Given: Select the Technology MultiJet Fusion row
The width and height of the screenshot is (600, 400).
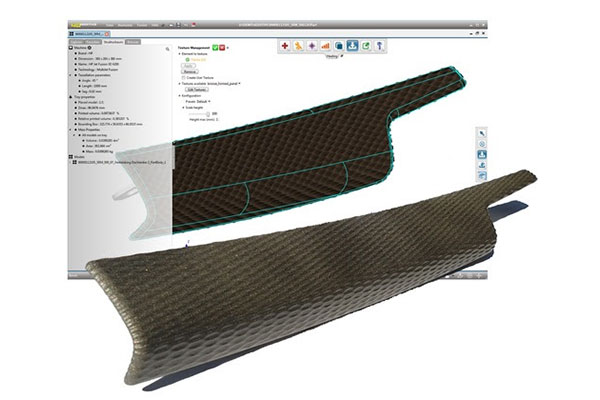Looking at the screenshot, I should point(98,70).
